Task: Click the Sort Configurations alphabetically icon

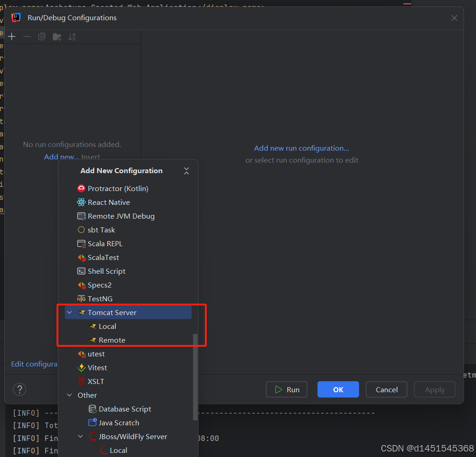Action: coord(72,37)
